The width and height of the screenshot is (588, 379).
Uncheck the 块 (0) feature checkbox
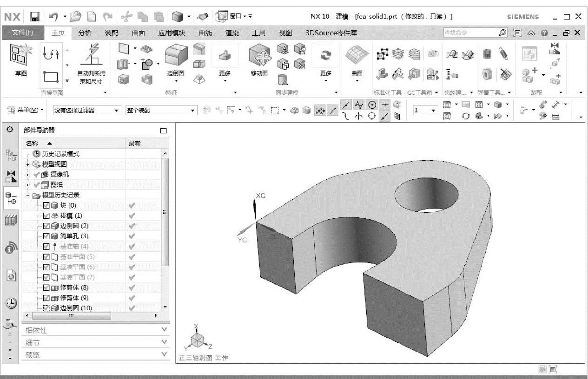(46, 205)
